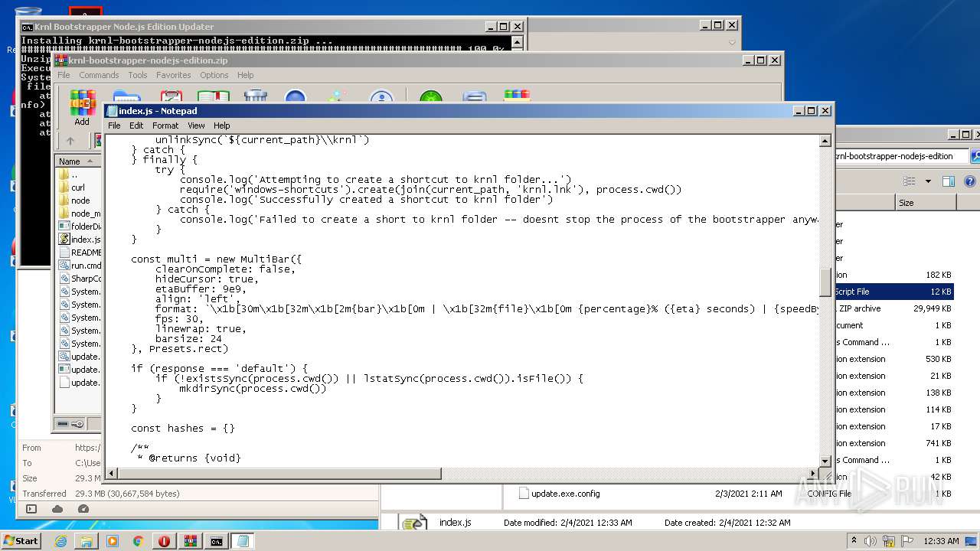Click index.js icon in Explorer details pane
Screen dimensions: 980x551
click(414, 523)
